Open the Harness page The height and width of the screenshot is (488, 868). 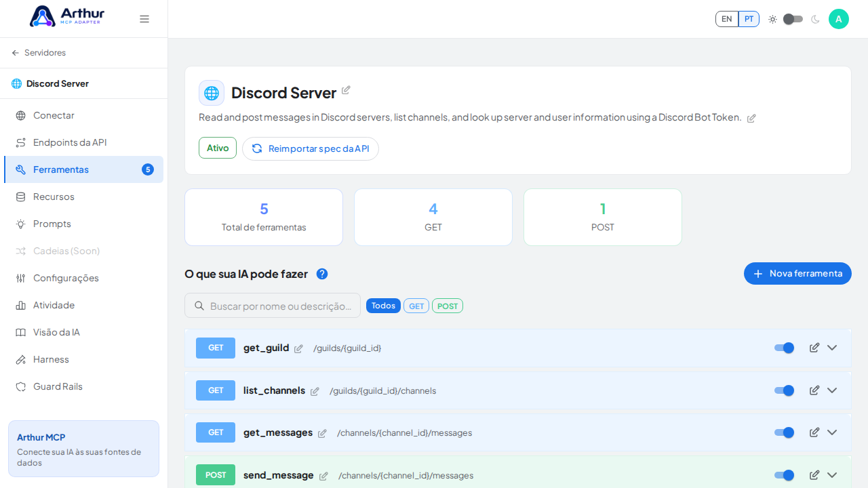(83, 359)
